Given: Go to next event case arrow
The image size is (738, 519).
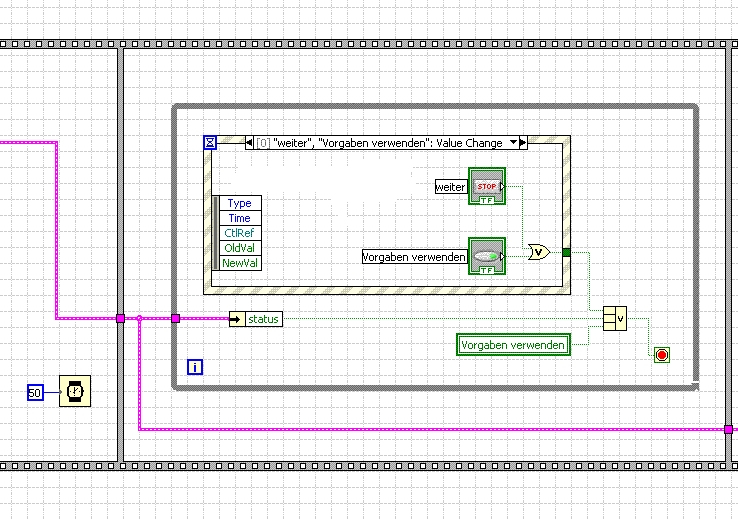Looking at the screenshot, I should tap(523, 143).
